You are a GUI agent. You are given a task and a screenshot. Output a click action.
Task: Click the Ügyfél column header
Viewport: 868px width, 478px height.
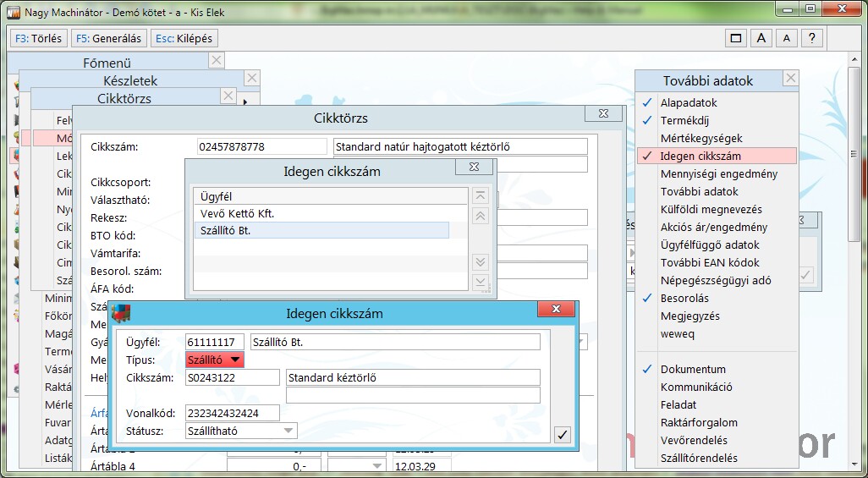(331, 196)
